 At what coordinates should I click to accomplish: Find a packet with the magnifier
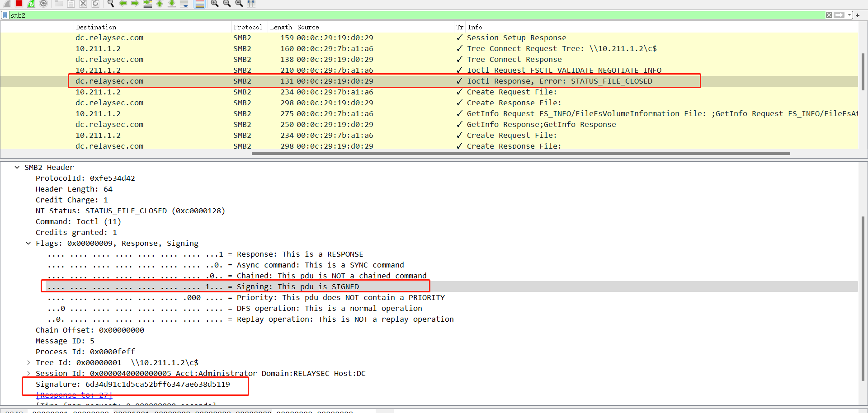(x=111, y=3)
